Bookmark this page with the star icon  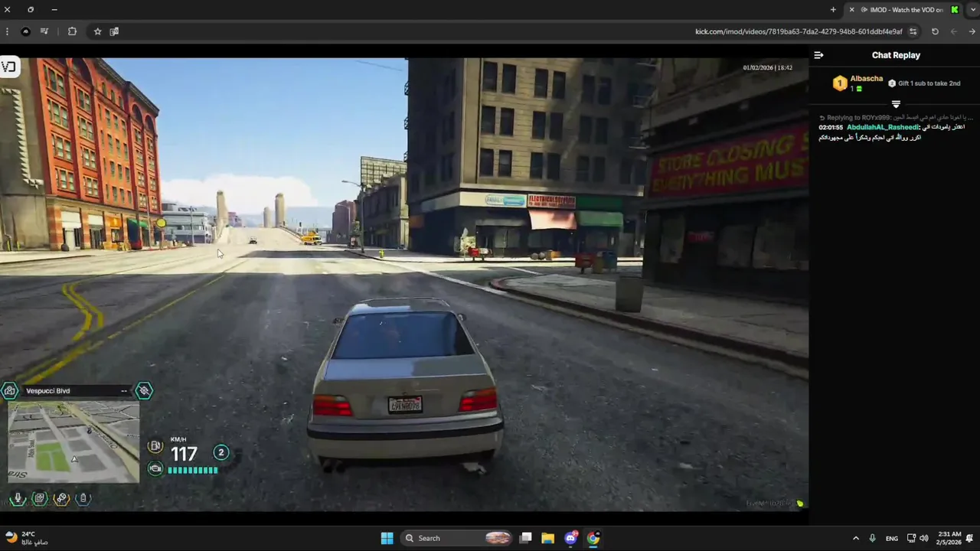pyautogui.click(x=97, y=31)
